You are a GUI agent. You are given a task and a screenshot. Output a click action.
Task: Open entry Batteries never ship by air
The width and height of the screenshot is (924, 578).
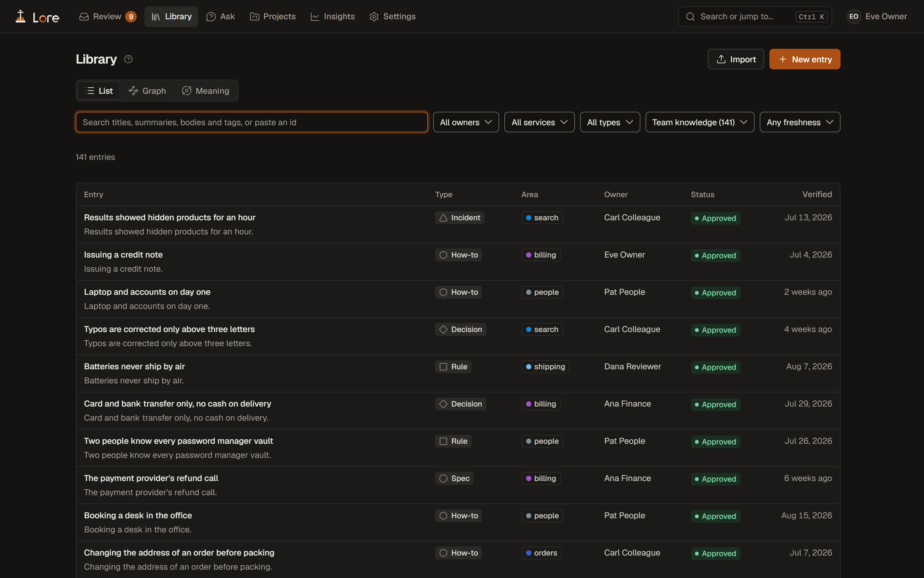(x=134, y=366)
